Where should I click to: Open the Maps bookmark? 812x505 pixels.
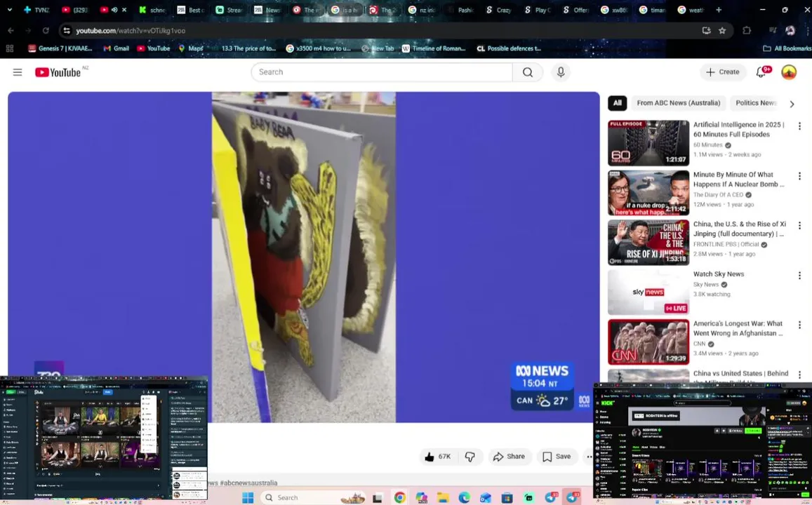click(191, 48)
